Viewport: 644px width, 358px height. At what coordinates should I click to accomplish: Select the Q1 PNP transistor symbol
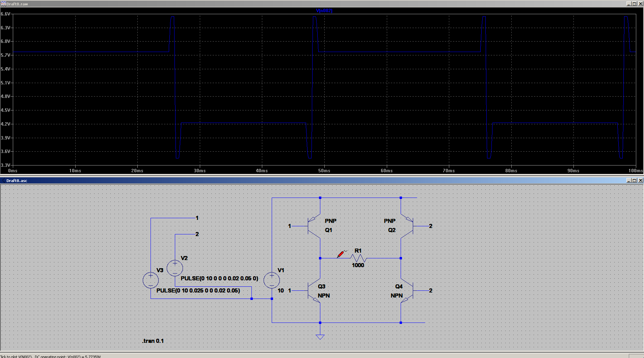(x=314, y=226)
